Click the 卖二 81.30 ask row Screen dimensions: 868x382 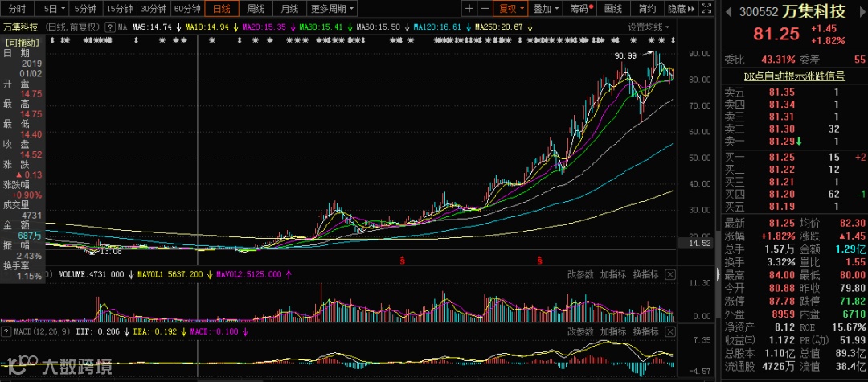pyautogui.click(x=794, y=129)
